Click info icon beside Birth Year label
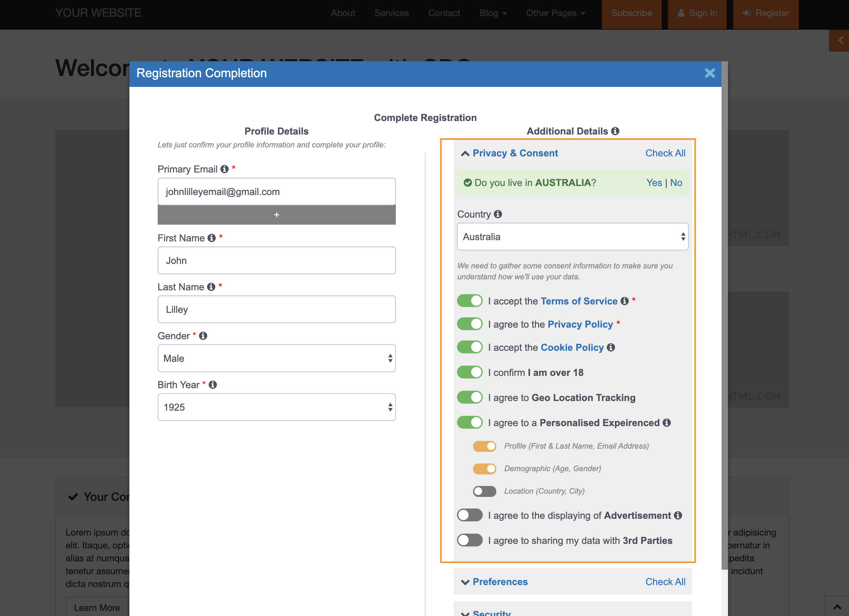The image size is (849, 616). [213, 385]
